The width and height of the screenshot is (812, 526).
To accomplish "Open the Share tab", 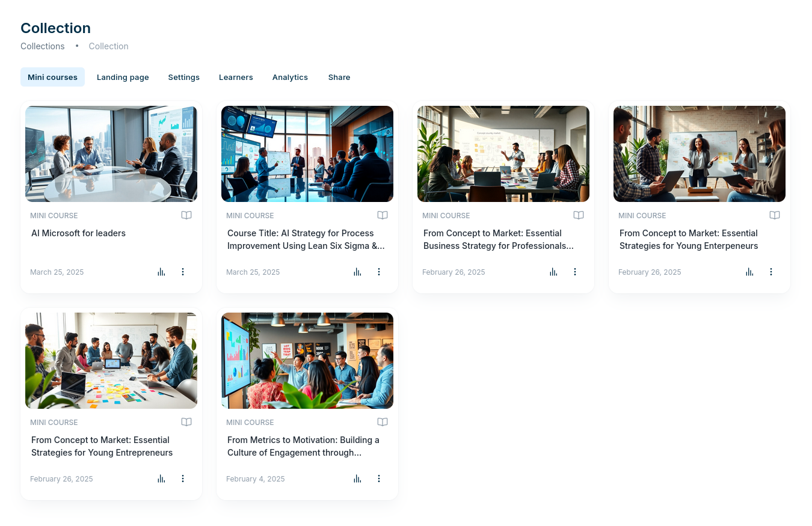I will pos(339,77).
